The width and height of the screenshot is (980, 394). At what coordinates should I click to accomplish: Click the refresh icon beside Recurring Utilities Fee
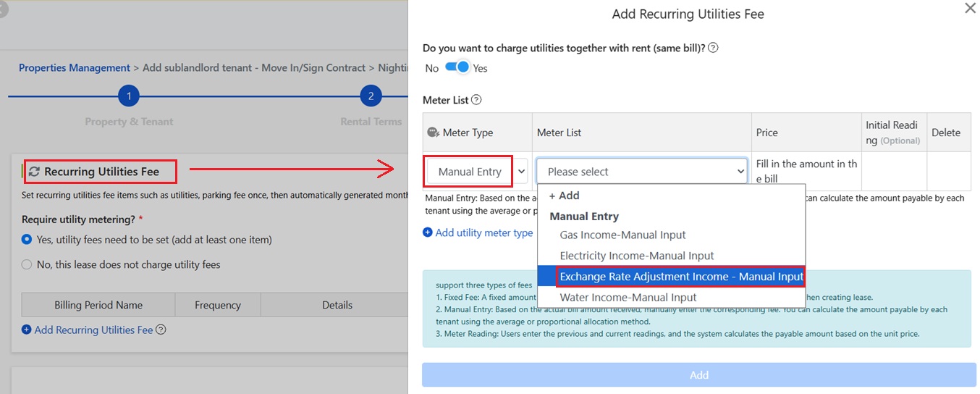pos(34,172)
